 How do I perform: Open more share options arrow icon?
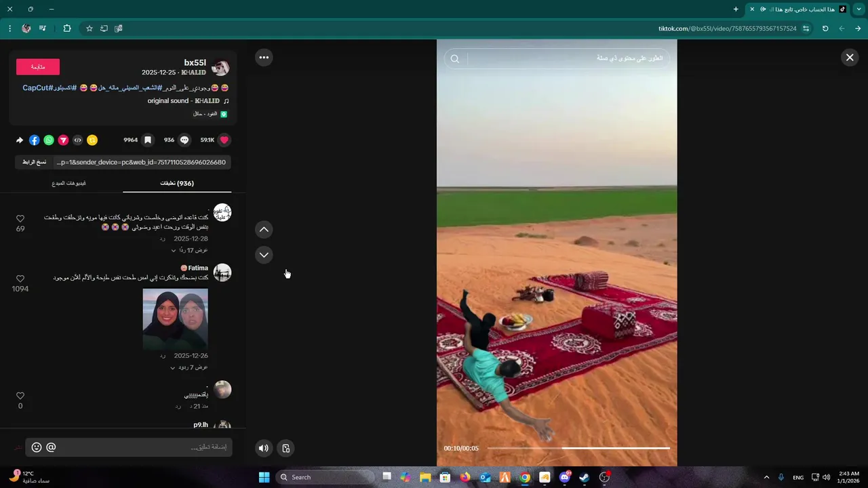click(x=20, y=140)
